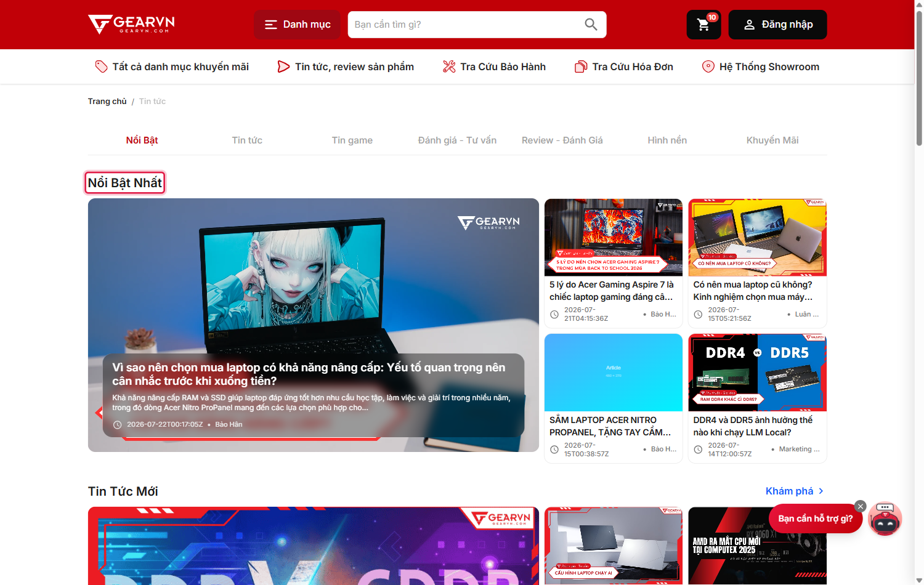Click clock icon on Aspire 7 card
The height and width of the screenshot is (585, 924).
(554, 315)
